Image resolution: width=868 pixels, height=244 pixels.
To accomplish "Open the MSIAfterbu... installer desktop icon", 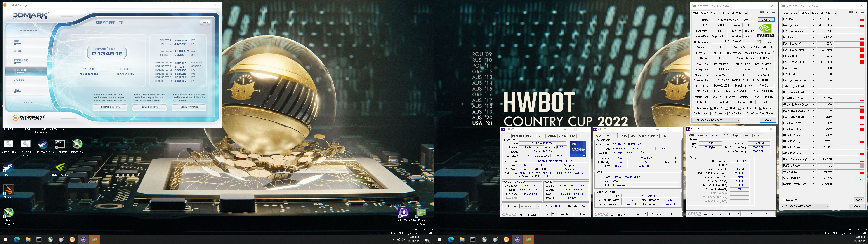I will pos(77,146).
